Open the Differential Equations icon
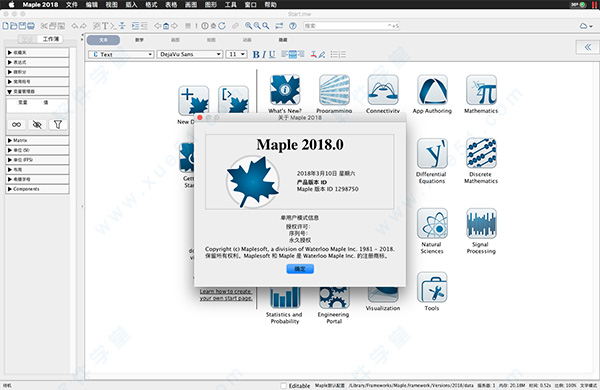The width and height of the screenshot is (600, 390). pyautogui.click(x=432, y=153)
